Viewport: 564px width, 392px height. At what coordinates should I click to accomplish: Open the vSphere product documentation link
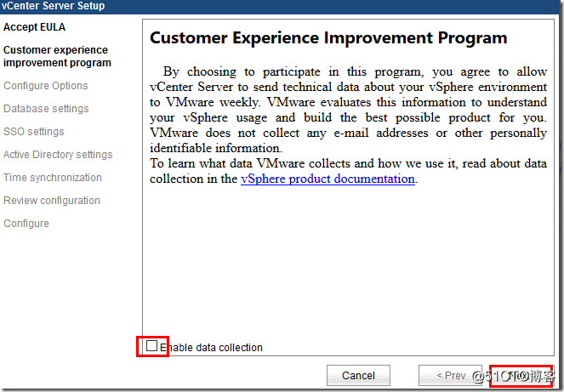[328, 179]
